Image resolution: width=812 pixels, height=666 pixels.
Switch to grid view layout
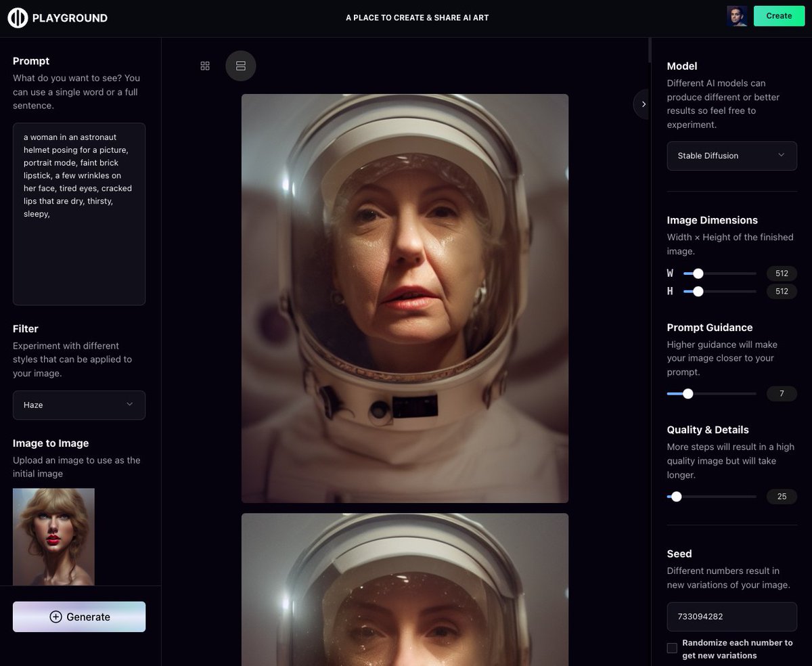[x=205, y=66]
